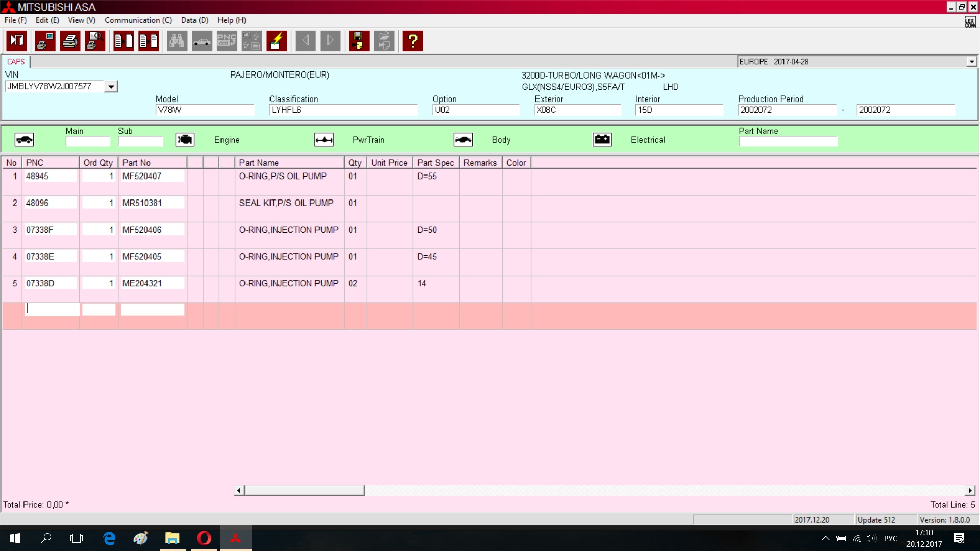Click the horizontal scrollbar right arrow

click(970, 490)
